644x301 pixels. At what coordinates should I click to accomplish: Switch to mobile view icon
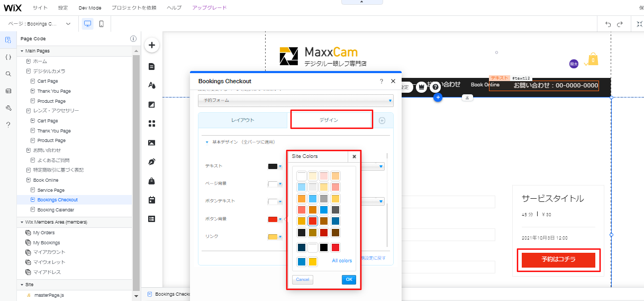tap(101, 24)
